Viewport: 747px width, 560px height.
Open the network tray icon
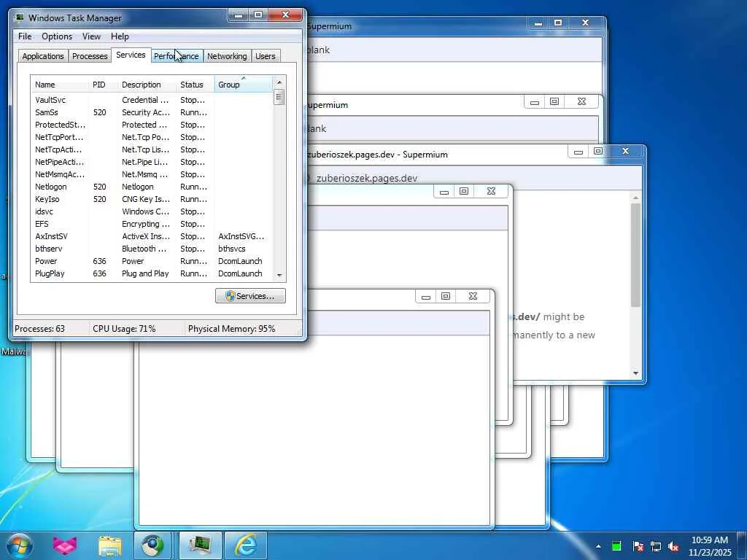[656, 546]
